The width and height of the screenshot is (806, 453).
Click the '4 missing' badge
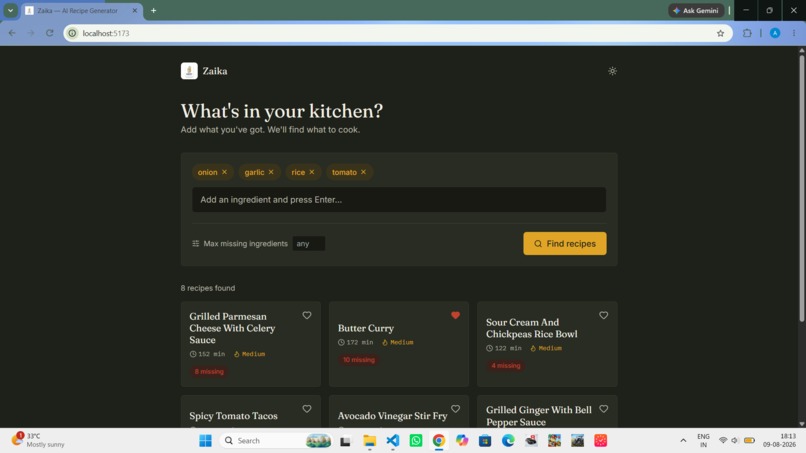506,366
